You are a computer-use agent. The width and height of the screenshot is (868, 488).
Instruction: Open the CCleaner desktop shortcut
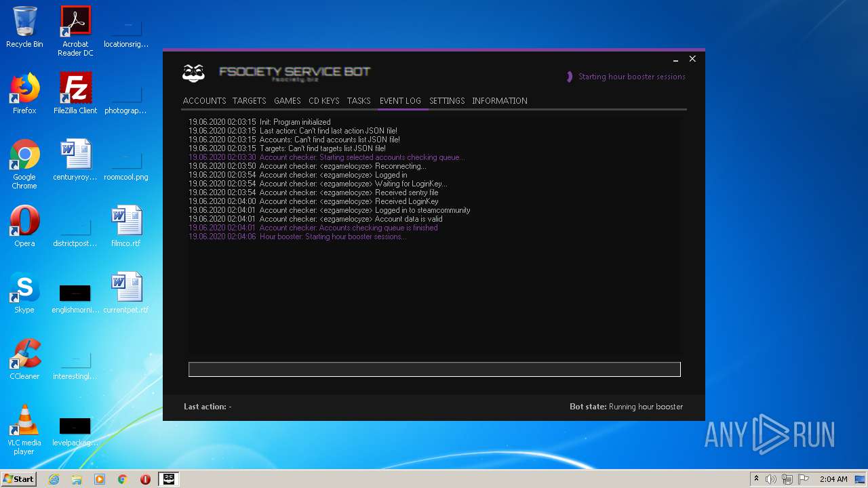coord(24,359)
